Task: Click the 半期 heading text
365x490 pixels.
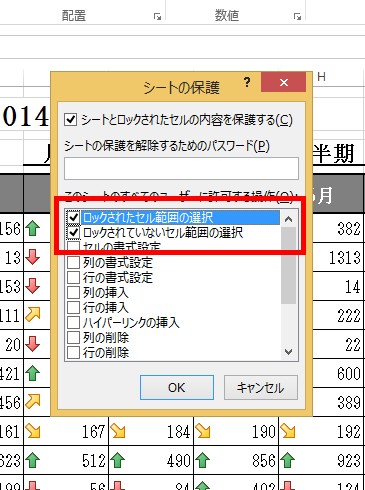Action: (333, 153)
